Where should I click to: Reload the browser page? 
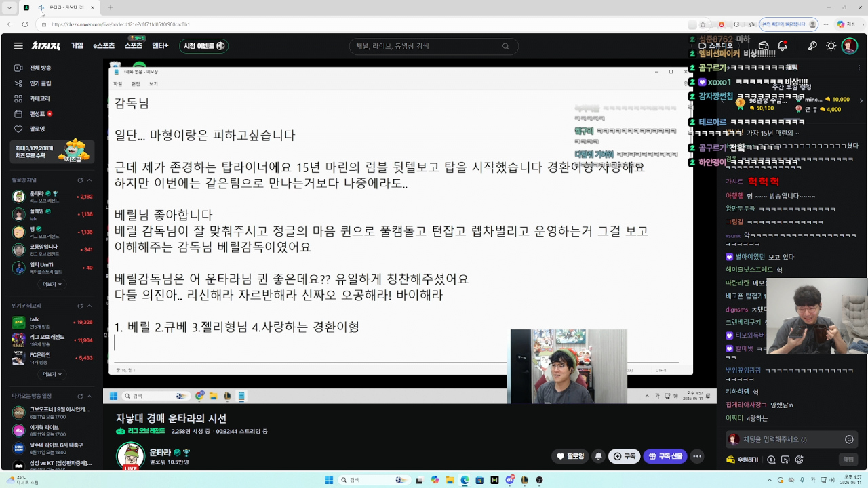coord(25,24)
